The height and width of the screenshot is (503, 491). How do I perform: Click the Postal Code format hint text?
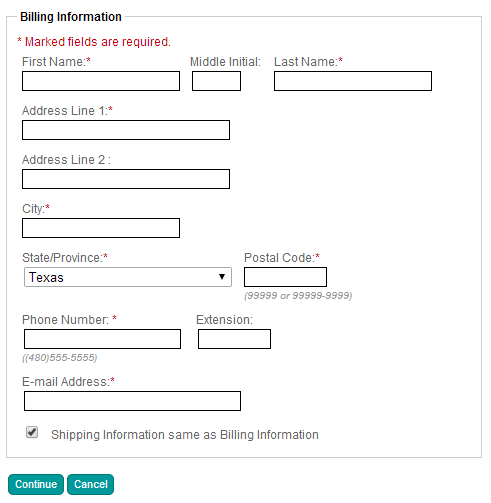(x=298, y=296)
